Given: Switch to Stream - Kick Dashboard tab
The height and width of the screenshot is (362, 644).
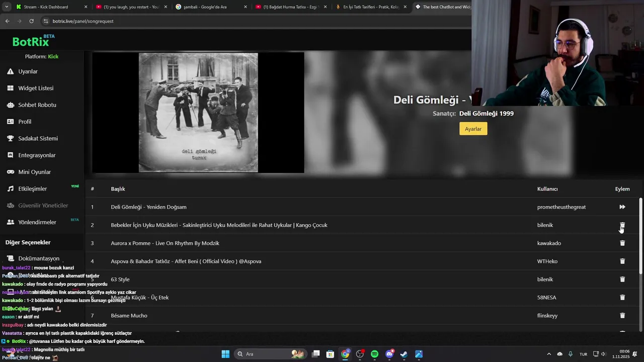Looking at the screenshot, I should click(x=50, y=7).
